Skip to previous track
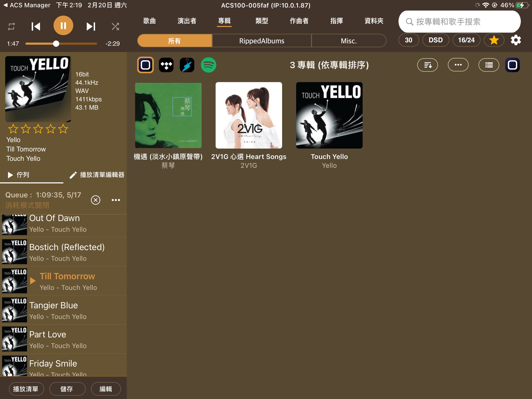This screenshot has width=532, height=399. pos(36,26)
